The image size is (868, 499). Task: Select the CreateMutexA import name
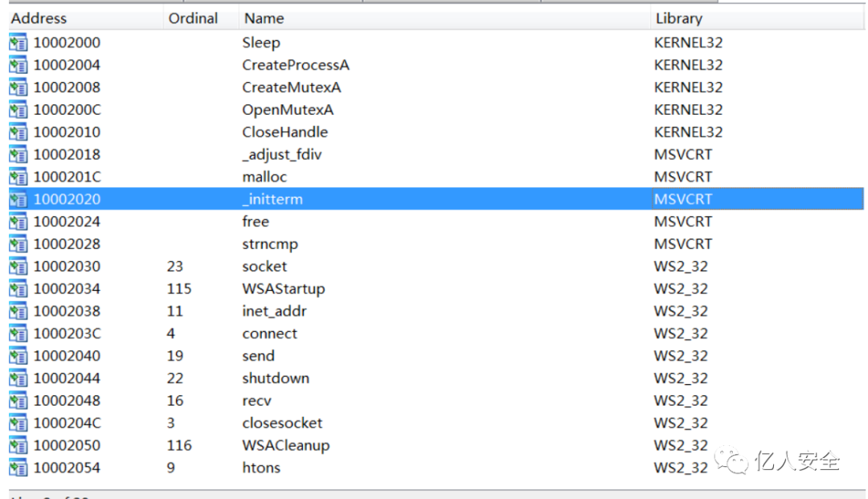point(291,88)
